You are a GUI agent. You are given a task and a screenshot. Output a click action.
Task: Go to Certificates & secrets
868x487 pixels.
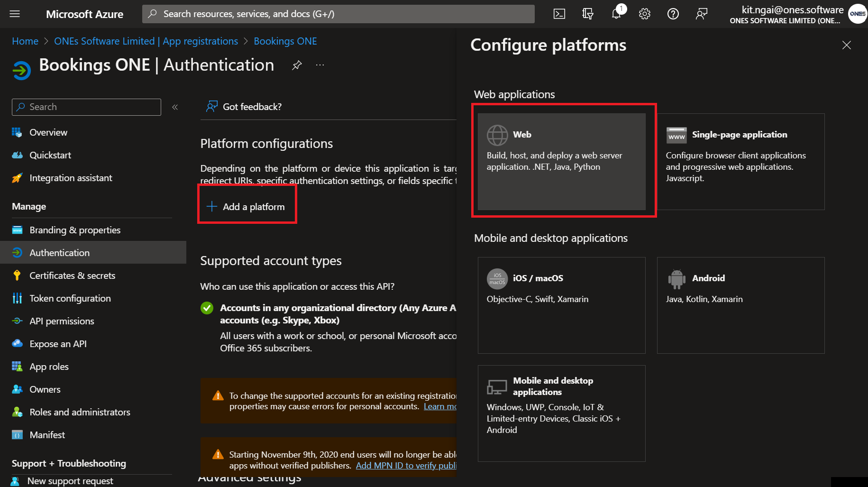[x=72, y=276]
